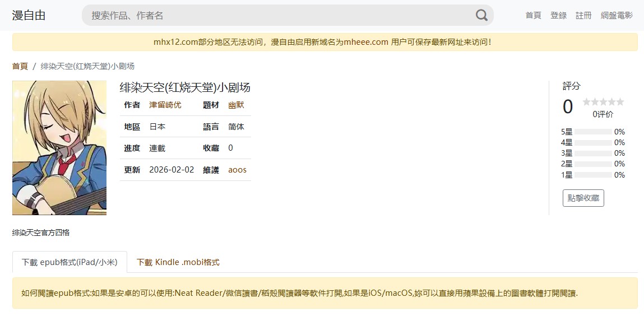Open the 首頁 navigation link
Viewport: 644px width, 316px height.
(x=533, y=15)
